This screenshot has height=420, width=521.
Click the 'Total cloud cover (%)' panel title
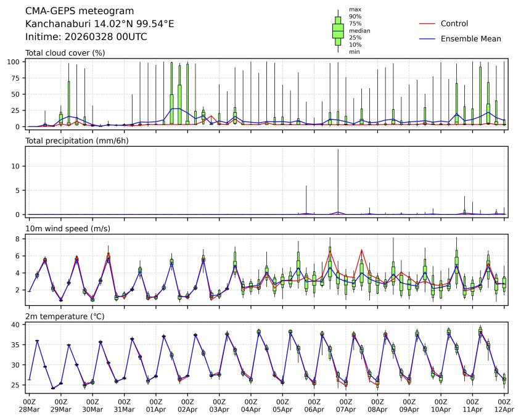pyautogui.click(x=65, y=53)
